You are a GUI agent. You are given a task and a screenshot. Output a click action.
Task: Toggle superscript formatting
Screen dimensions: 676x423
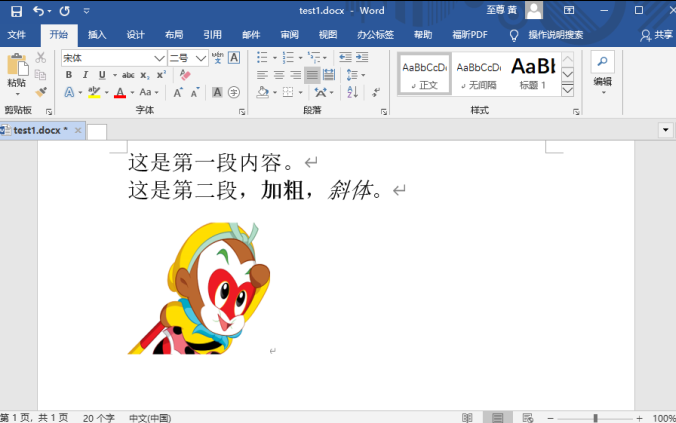[161, 75]
